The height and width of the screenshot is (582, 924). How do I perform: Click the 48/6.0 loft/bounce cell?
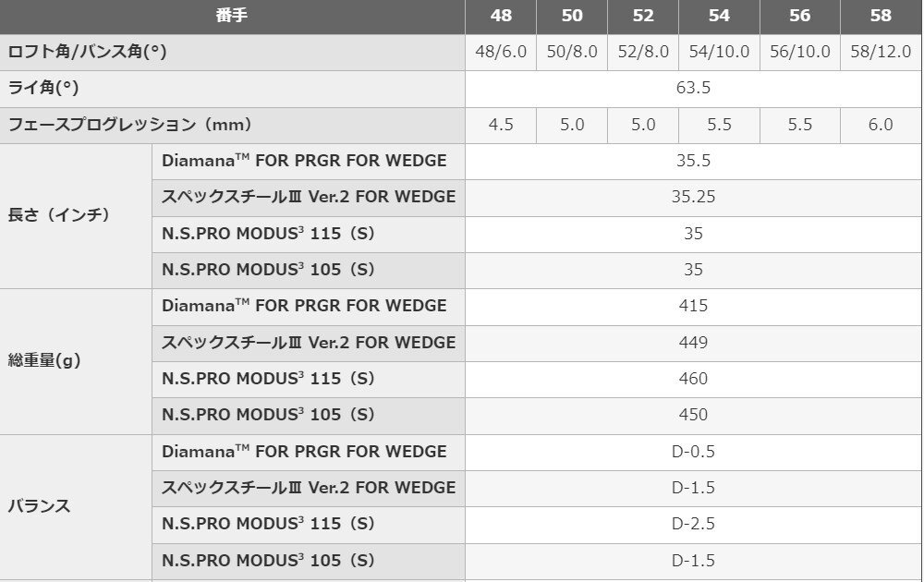(x=501, y=52)
